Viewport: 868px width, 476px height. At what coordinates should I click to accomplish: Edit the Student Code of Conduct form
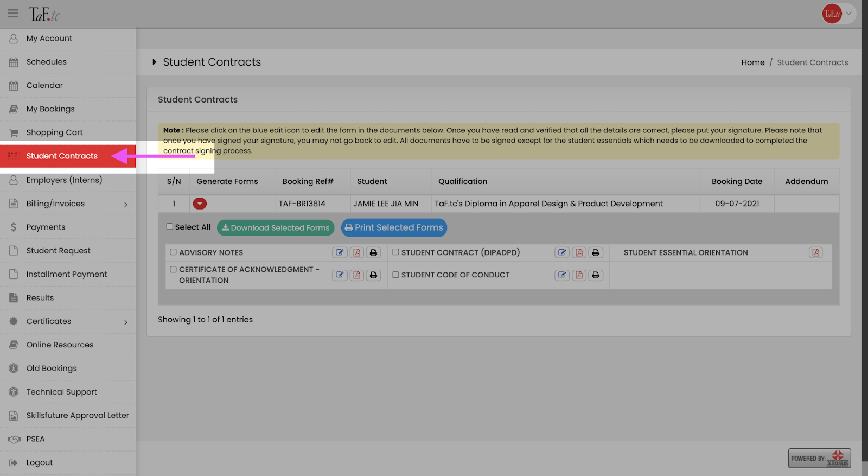point(562,275)
